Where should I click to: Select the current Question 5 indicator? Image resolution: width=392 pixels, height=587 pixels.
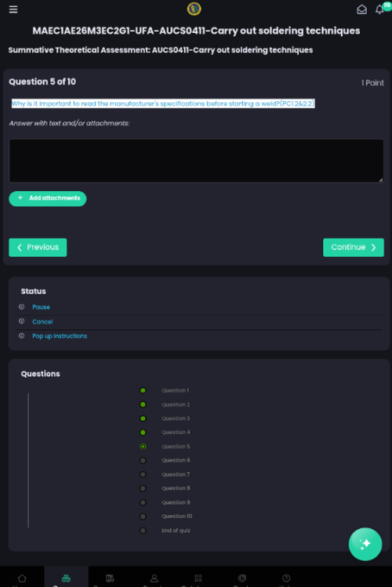pos(143,446)
